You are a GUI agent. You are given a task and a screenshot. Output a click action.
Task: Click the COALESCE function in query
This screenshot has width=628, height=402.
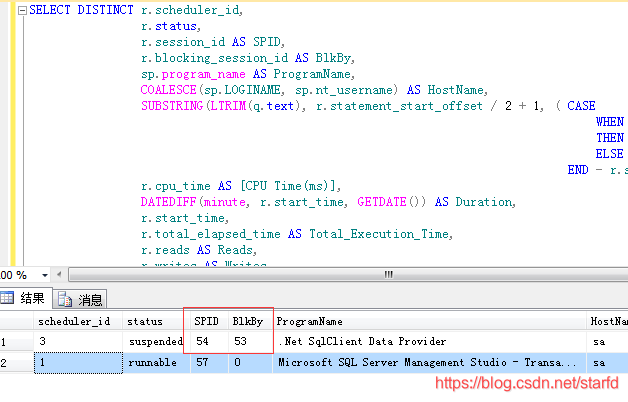168,90
